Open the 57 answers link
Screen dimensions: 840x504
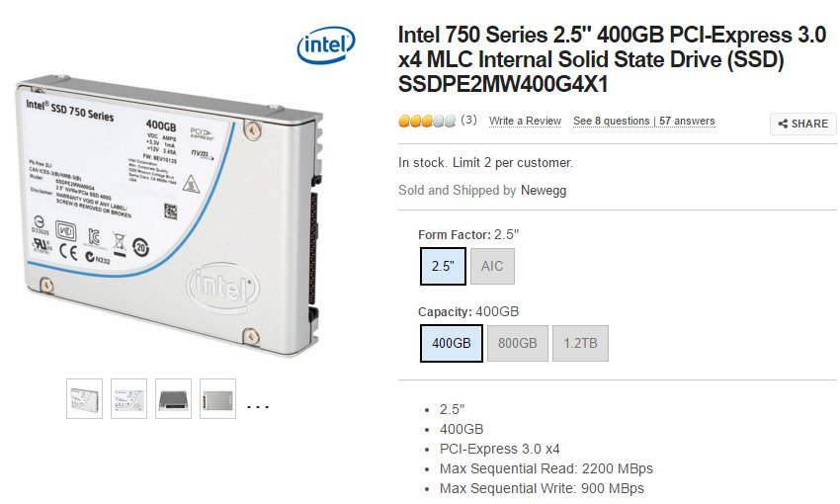(687, 121)
